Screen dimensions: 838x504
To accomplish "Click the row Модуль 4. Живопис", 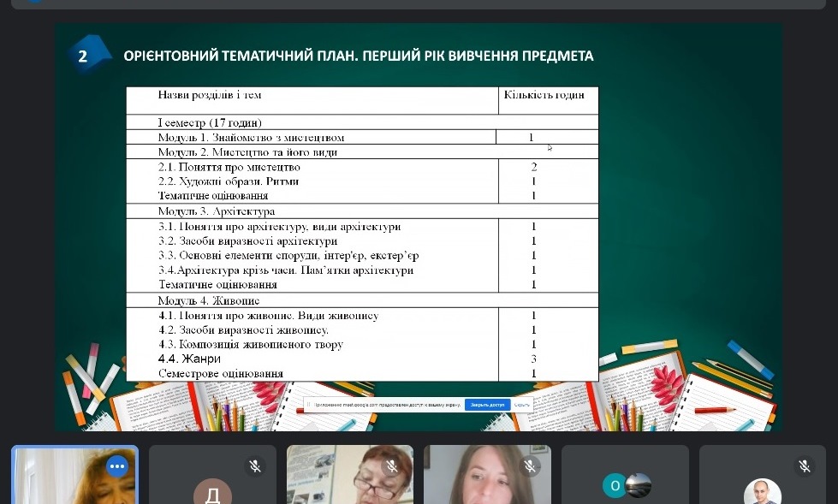I will coord(362,300).
